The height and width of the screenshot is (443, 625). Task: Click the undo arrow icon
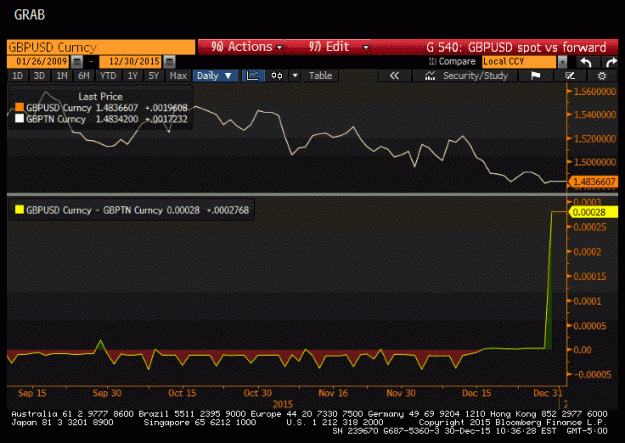[x=586, y=62]
